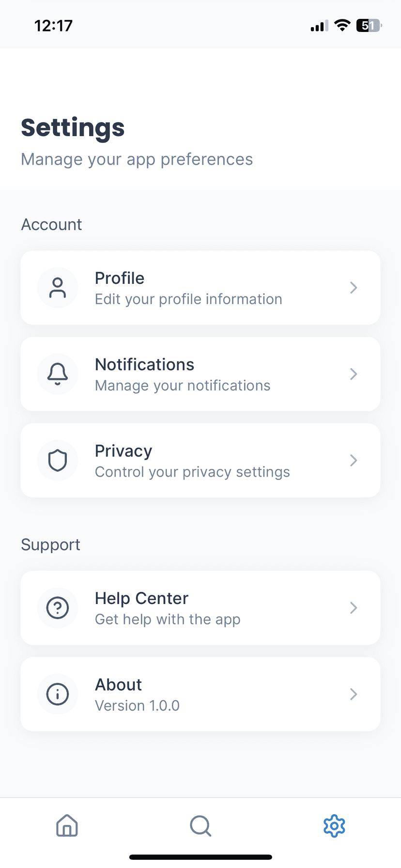Select the Settings gear tab
This screenshot has height=868, width=401.
[334, 825]
